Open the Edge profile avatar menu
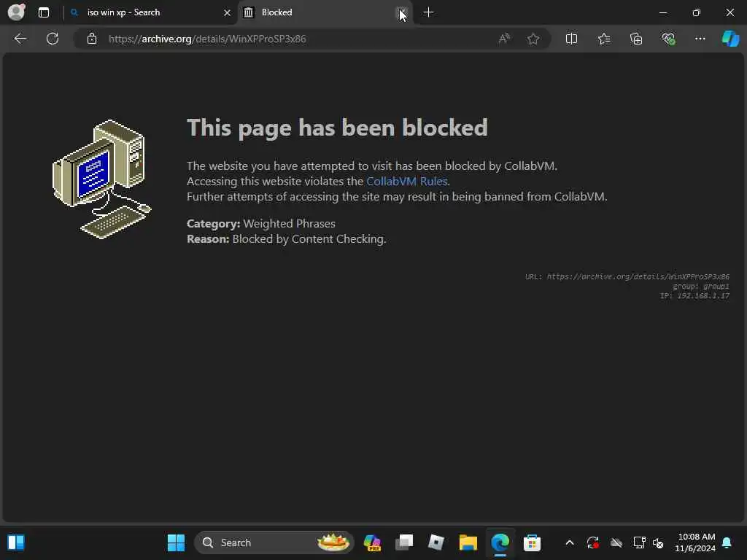 click(17, 12)
